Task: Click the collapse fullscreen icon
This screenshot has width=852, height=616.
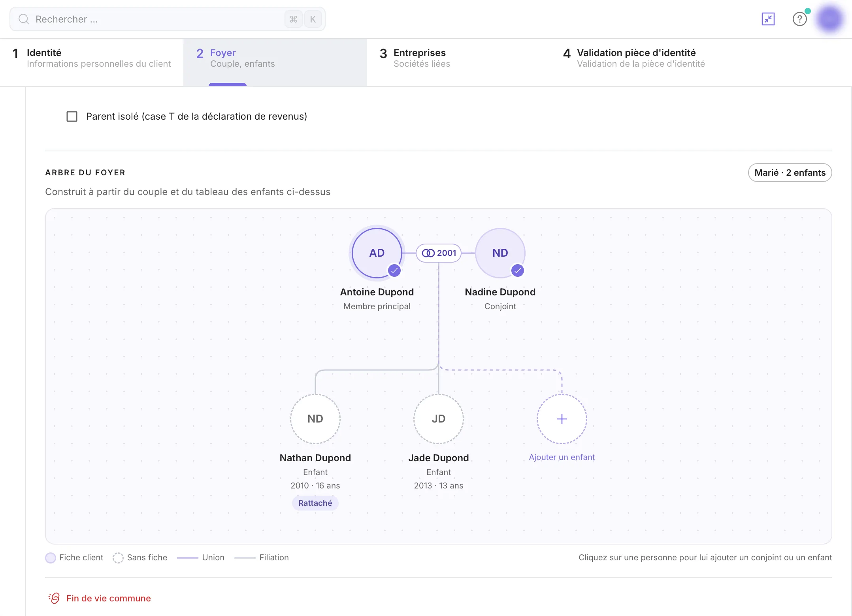Action: pos(768,19)
